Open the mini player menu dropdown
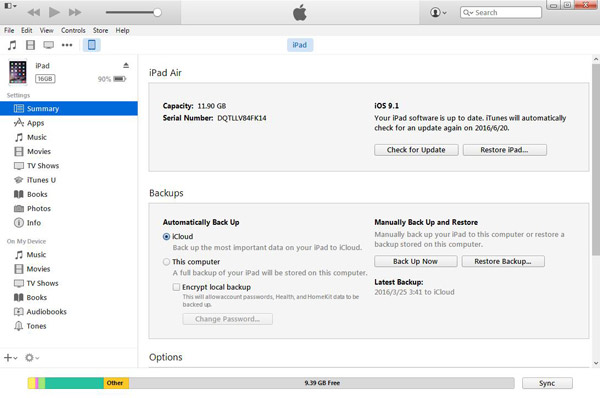Screen dimensions: 600x398 click(10, 6)
